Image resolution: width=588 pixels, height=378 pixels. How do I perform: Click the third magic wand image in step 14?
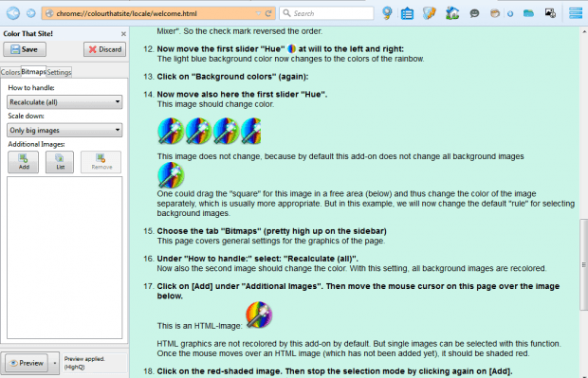click(x=226, y=131)
